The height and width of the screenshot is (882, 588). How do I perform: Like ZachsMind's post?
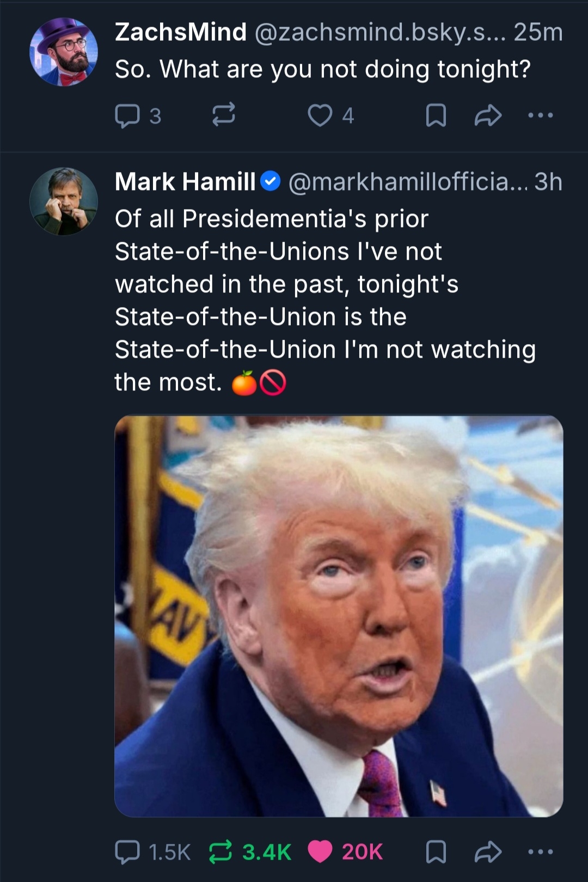click(320, 115)
